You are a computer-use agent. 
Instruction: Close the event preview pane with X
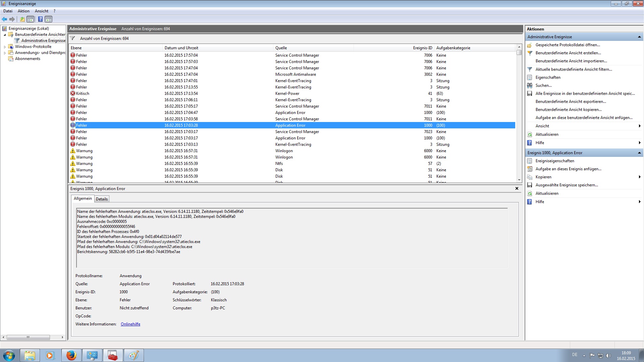tap(517, 188)
